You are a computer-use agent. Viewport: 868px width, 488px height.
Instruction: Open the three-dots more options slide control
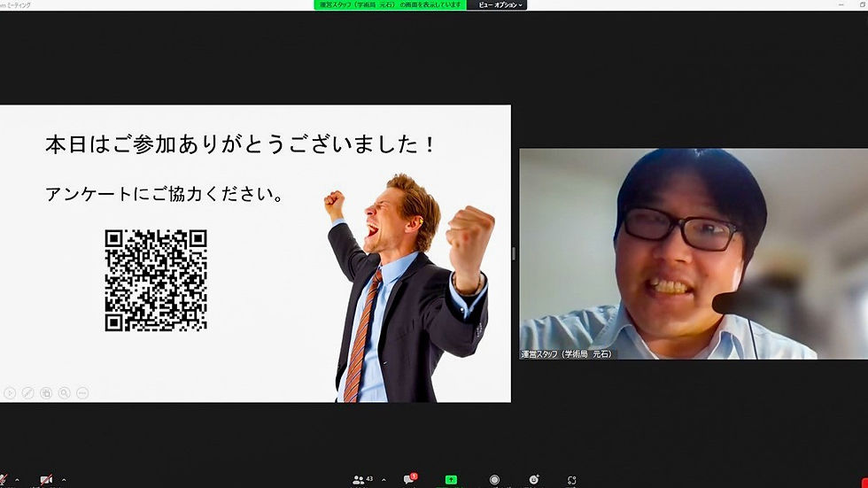pyautogui.click(x=82, y=393)
